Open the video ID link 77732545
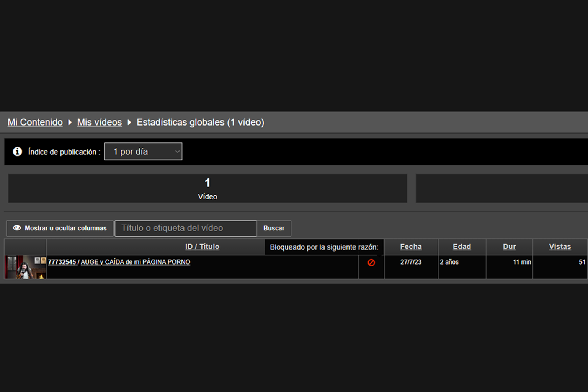588x392 pixels. (x=62, y=262)
